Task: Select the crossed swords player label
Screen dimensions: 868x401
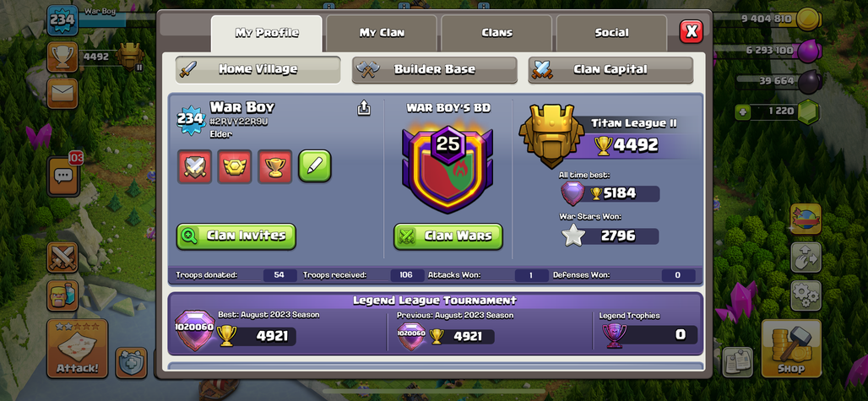Action: tap(194, 166)
